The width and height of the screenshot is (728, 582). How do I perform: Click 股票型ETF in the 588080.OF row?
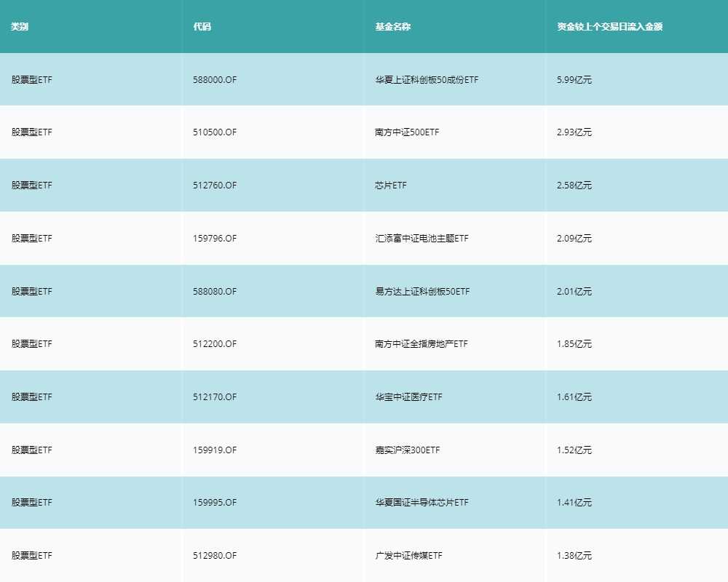point(31,292)
